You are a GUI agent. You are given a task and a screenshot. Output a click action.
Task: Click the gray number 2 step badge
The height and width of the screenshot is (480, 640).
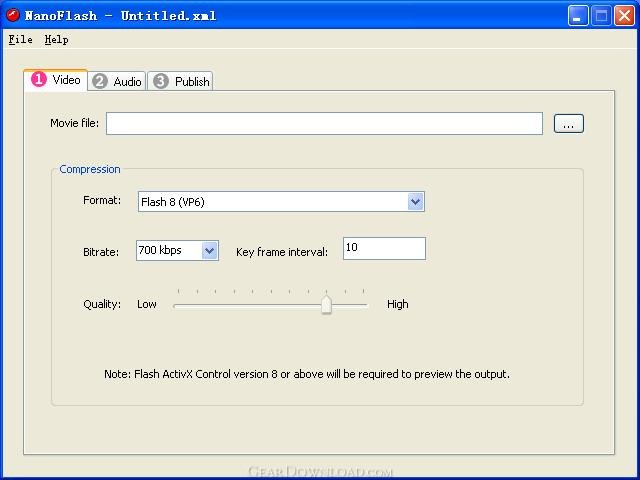[100, 81]
